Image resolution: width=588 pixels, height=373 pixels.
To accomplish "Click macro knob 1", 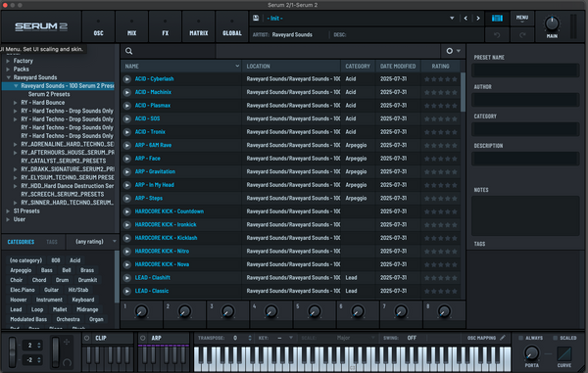I will tap(141, 311).
